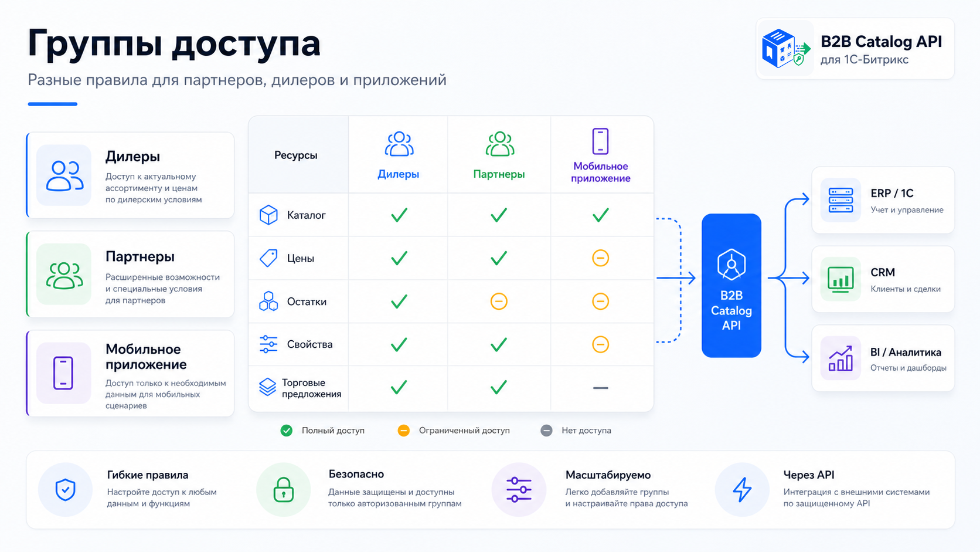This screenshot has height=552, width=980.
Task: Click the Масштабируемо heading
Action: (608, 475)
